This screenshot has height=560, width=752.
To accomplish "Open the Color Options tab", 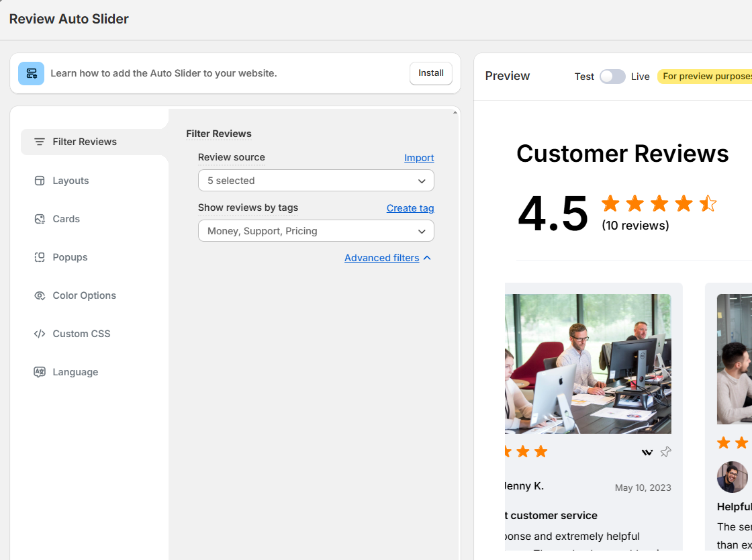I will (84, 295).
